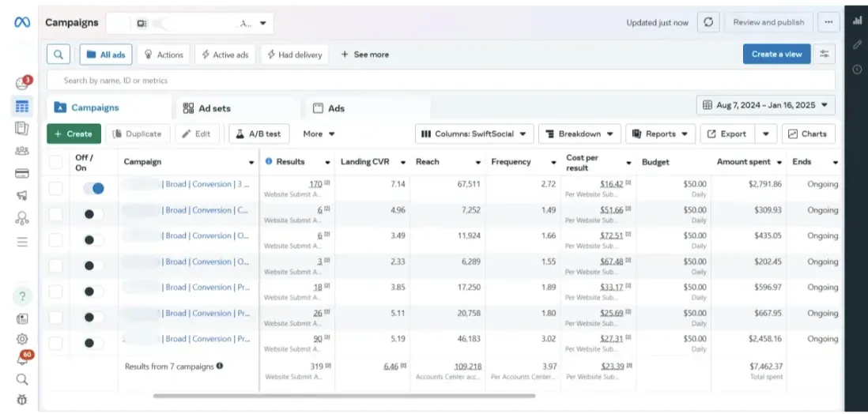
Task: Click the green Create button
Action: coord(74,134)
